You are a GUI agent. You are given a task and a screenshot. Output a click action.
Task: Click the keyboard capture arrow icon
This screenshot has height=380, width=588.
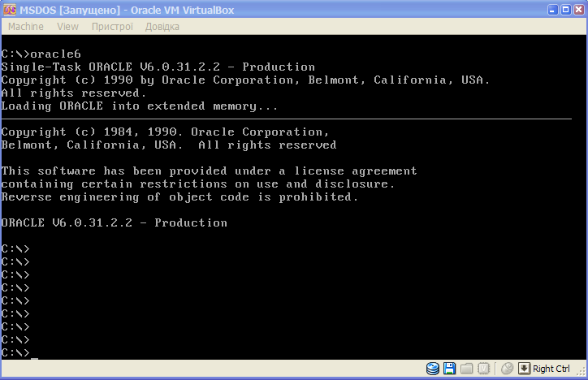coord(524,369)
